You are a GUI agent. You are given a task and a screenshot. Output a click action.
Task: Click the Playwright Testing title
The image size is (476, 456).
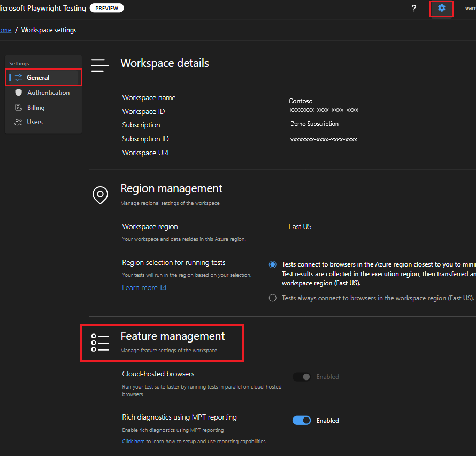[x=43, y=8]
